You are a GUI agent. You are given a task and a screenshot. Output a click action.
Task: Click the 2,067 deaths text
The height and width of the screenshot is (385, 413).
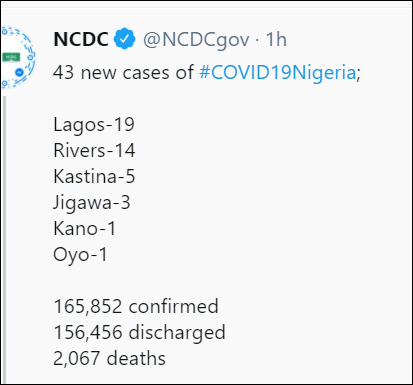click(x=109, y=358)
